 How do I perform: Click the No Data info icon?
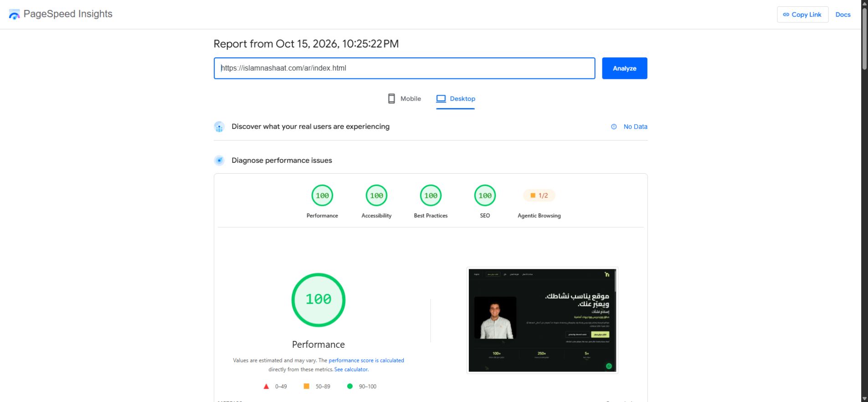(614, 127)
